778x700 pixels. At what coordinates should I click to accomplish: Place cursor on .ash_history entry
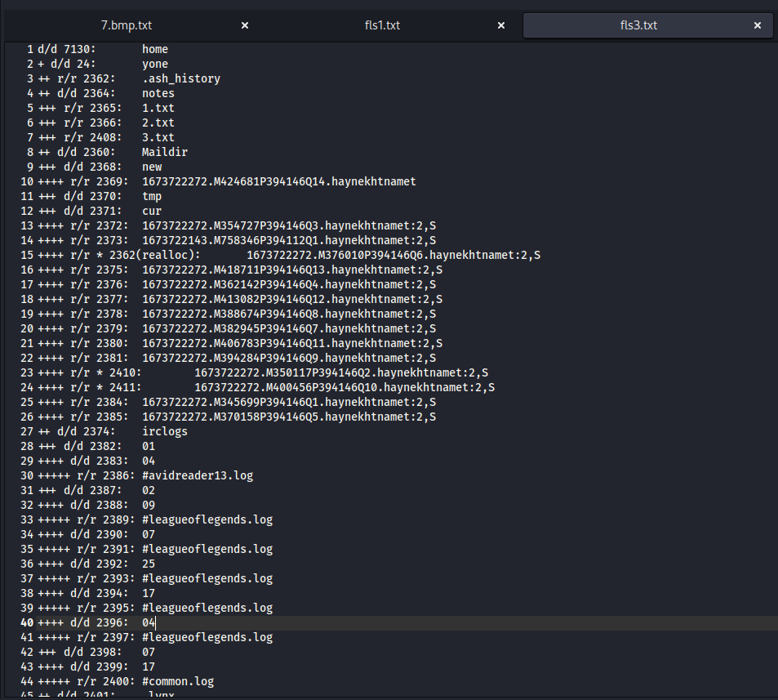click(180, 78)
